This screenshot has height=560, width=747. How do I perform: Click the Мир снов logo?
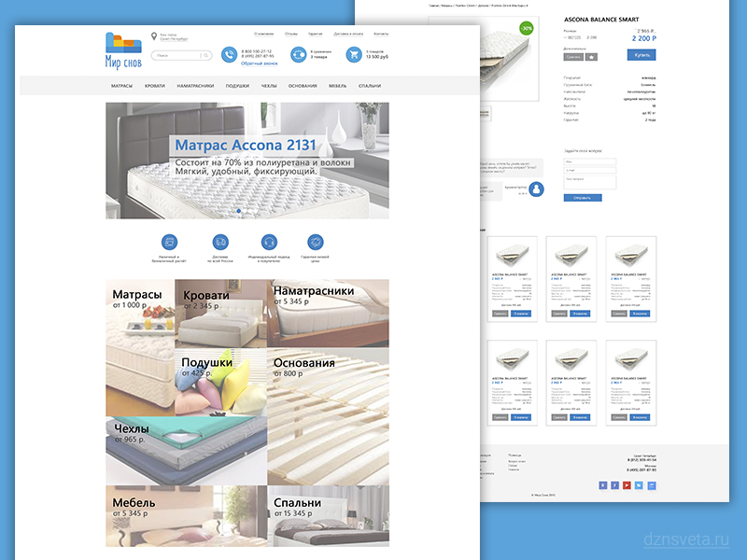tap(123, 50)
